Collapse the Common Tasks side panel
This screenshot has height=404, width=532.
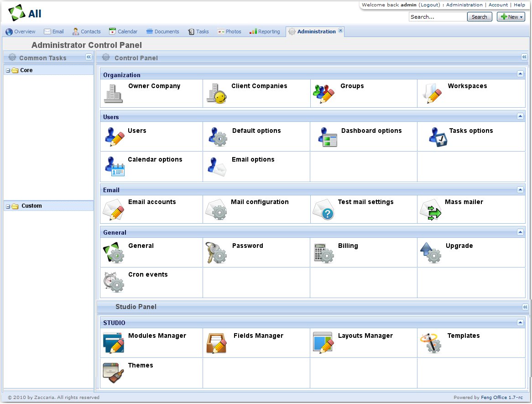coord(89,57)
